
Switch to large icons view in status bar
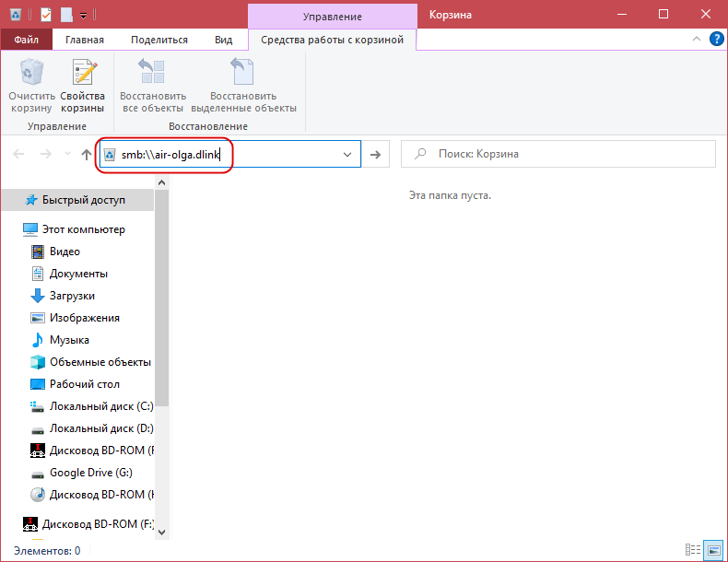pyautogui.click(x=713, y=550)
